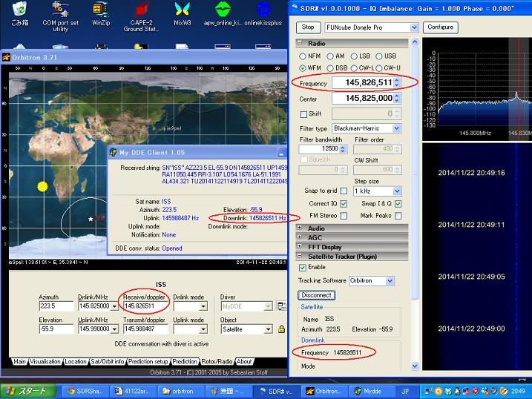532x399 pixels.
Task: Expand the FFT Display section
Action: click(x=300, y=246)
